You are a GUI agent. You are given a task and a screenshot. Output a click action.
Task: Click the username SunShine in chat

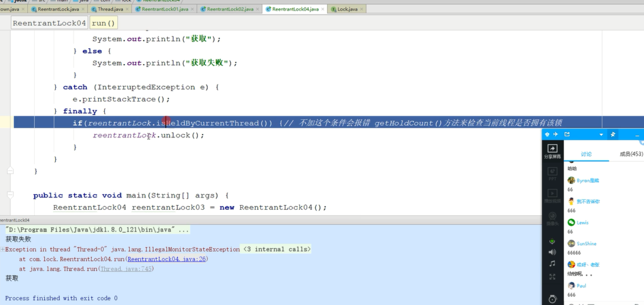pos(586,244)
